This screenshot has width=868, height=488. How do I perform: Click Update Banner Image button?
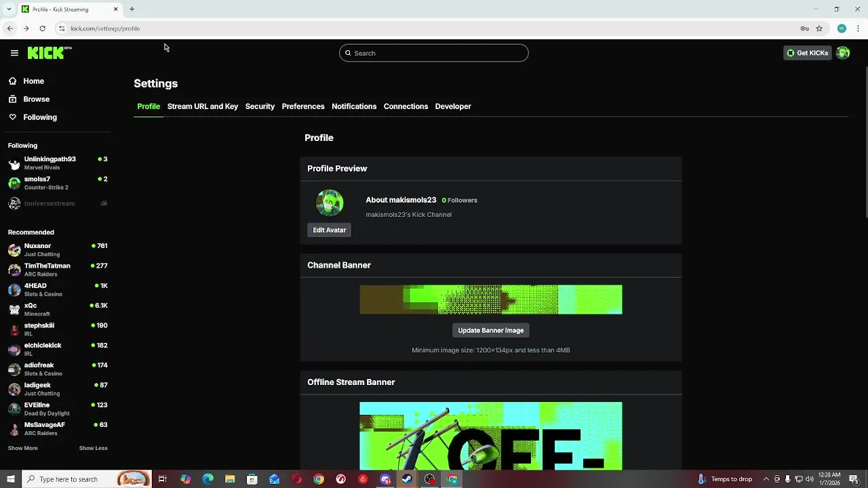[491, 330]
